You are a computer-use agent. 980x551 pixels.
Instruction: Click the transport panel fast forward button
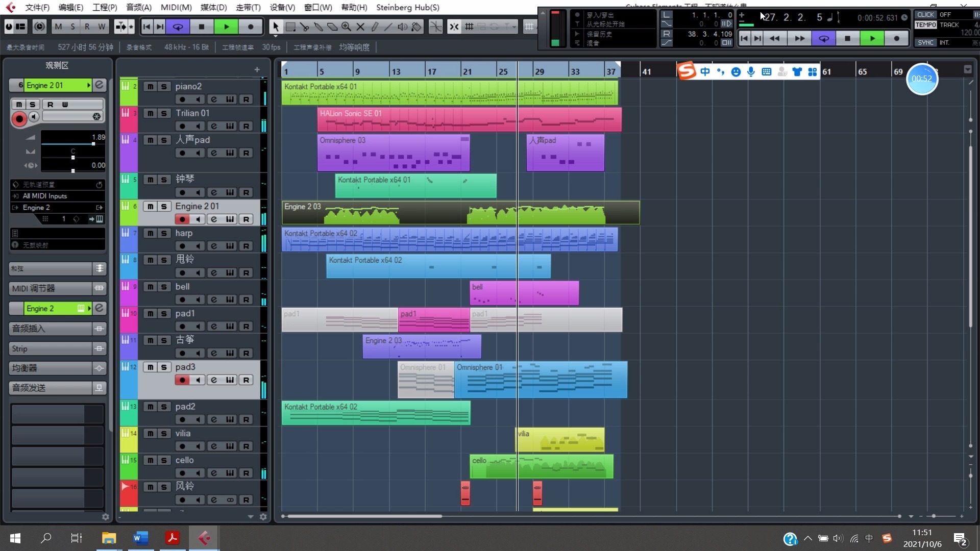799,38
